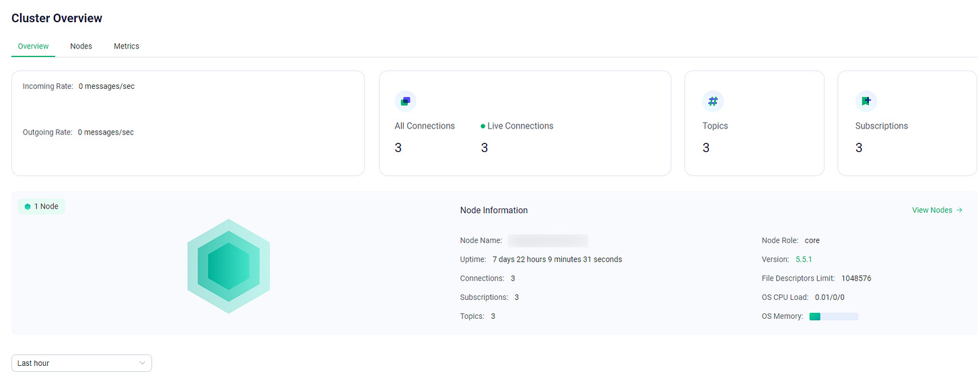Click the connections card icon
Viewport: 980px width, 380px height.
point(405,101)
